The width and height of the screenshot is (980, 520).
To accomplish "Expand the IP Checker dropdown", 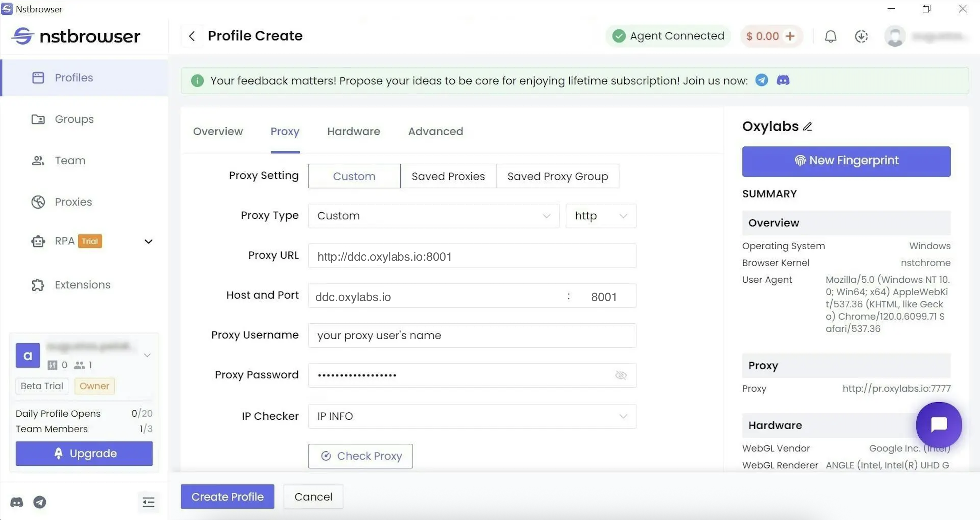I will click(471, 416).
